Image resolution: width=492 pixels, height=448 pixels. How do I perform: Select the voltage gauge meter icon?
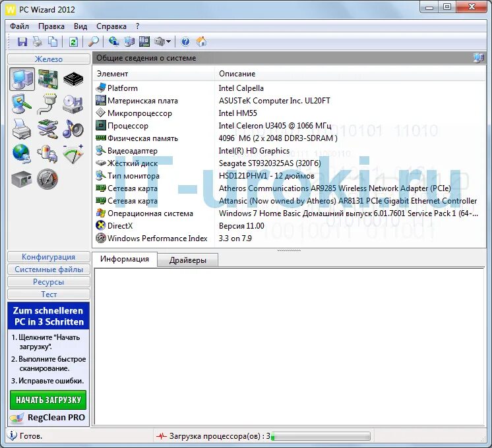[73, 154]
